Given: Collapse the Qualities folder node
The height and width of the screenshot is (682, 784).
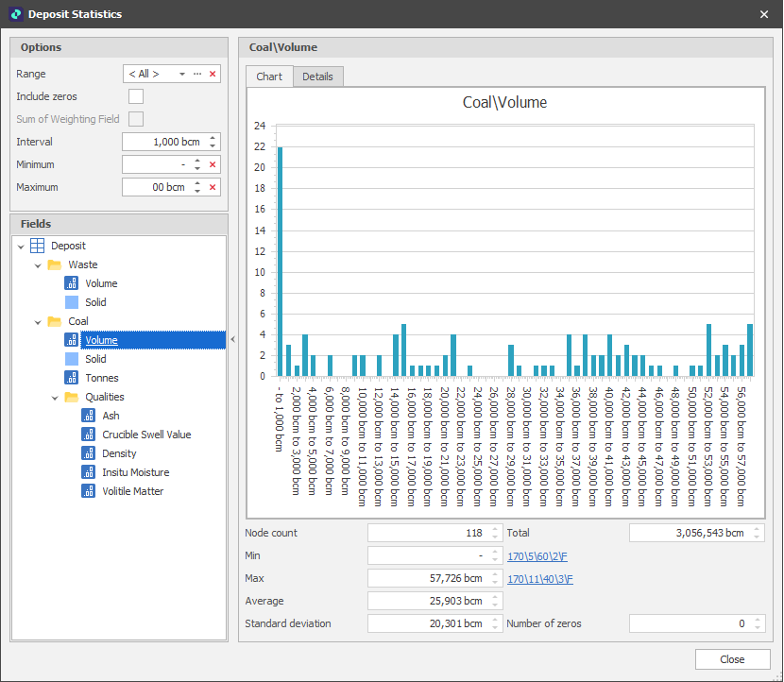Looking at the screenshot, I should point(55,397).
